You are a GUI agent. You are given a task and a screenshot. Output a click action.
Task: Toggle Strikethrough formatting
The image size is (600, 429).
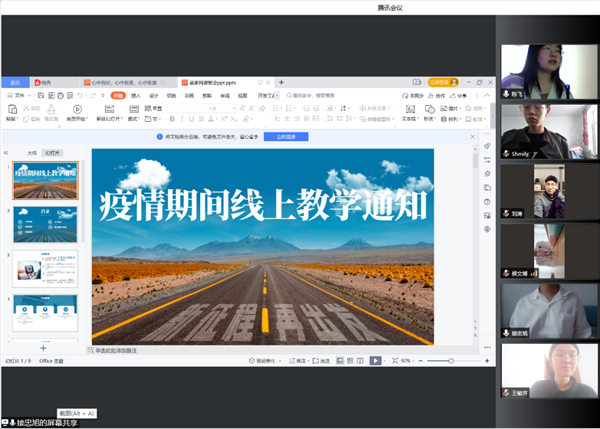pos(201,119)
